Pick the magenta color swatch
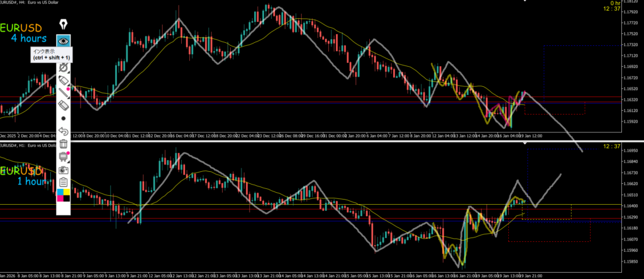The width and height of the screenshot is (644, 279). (x=60, y=198)
